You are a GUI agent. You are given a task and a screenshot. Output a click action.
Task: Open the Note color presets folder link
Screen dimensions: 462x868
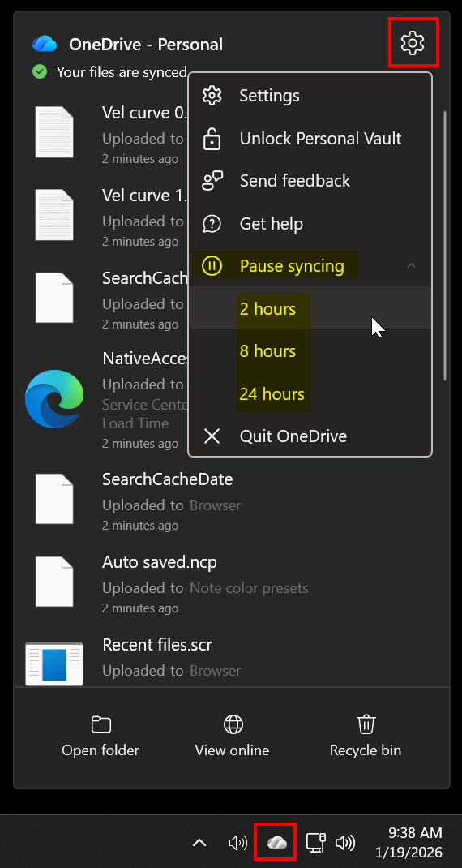click(249, 588)
